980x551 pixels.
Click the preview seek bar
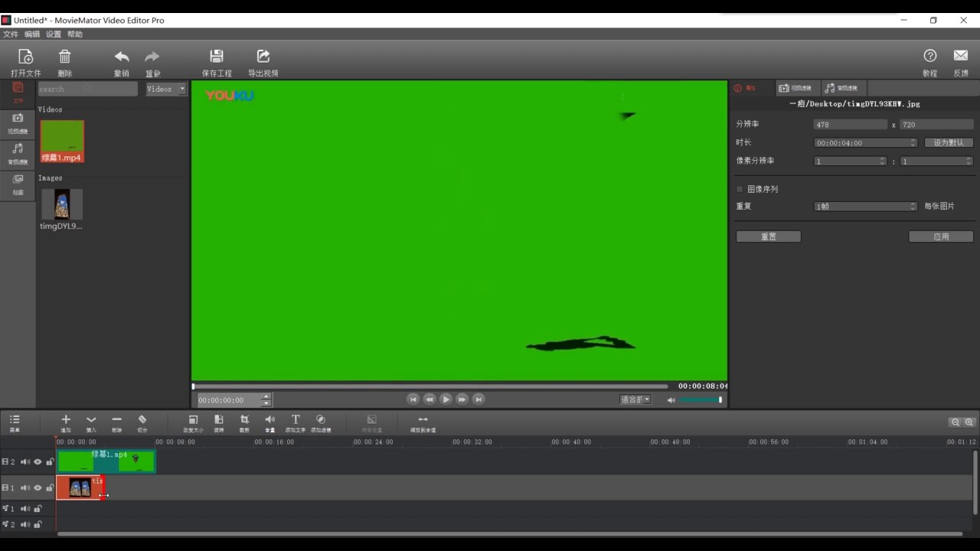[430, 386]
